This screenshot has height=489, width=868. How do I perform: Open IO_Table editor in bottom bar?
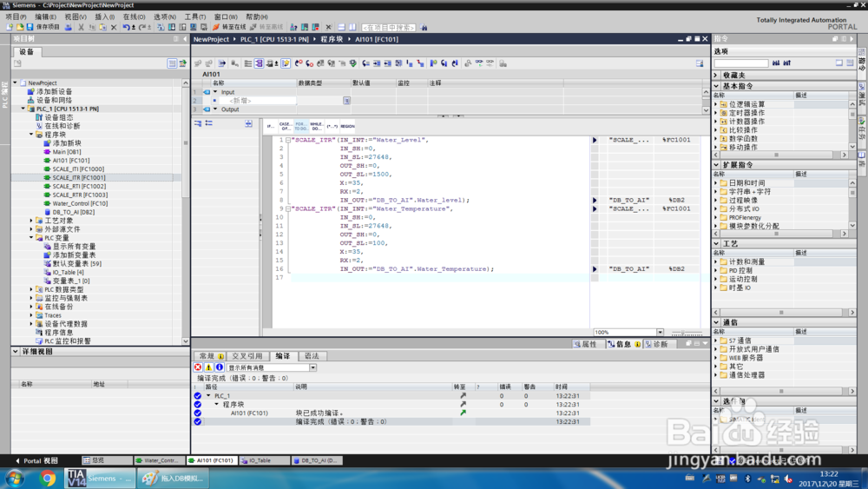click(x=264, y=460)
